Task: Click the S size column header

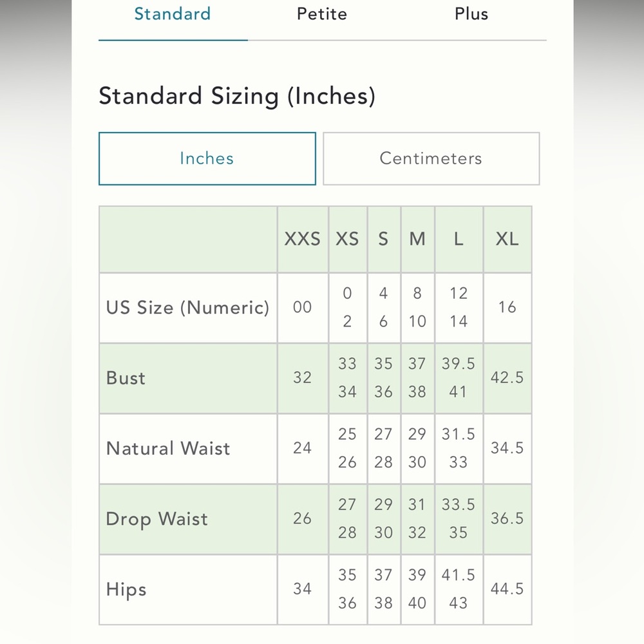Action: [384, 239]
